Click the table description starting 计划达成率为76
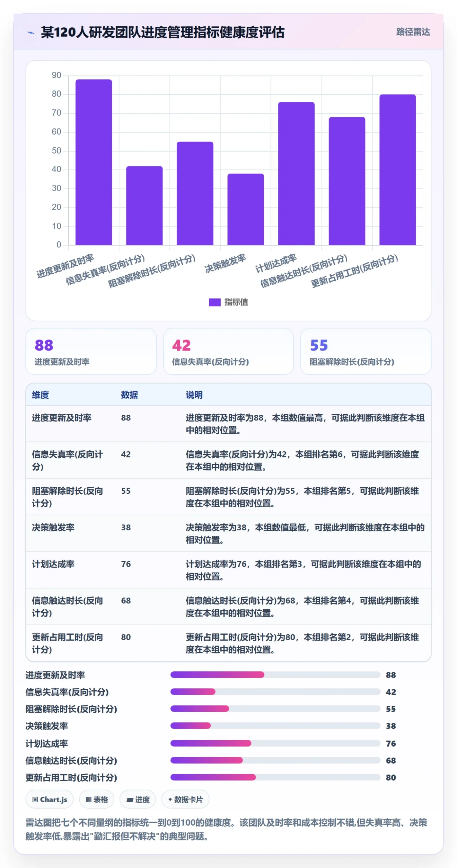Viewport: 457px width, 868px height. (x=303, y=570)
